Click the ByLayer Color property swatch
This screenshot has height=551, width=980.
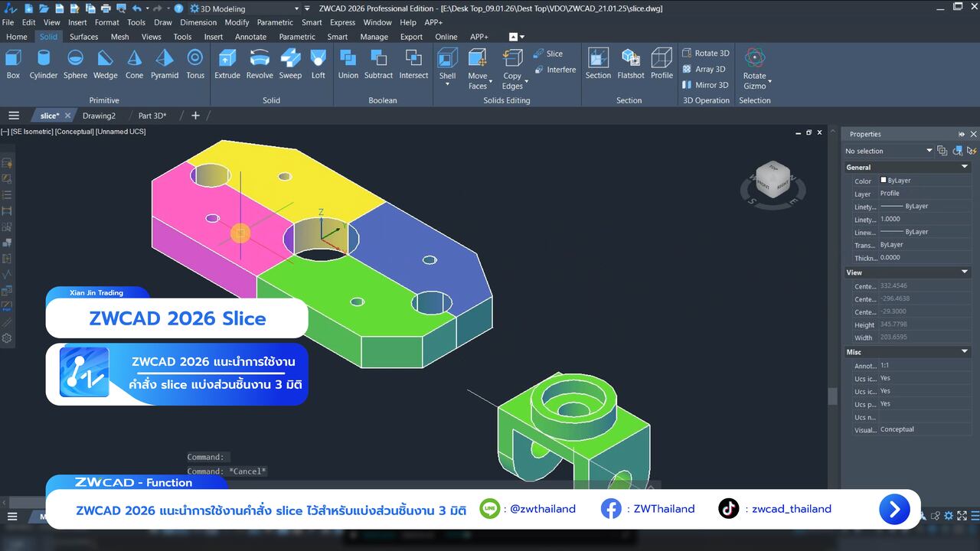884,181
